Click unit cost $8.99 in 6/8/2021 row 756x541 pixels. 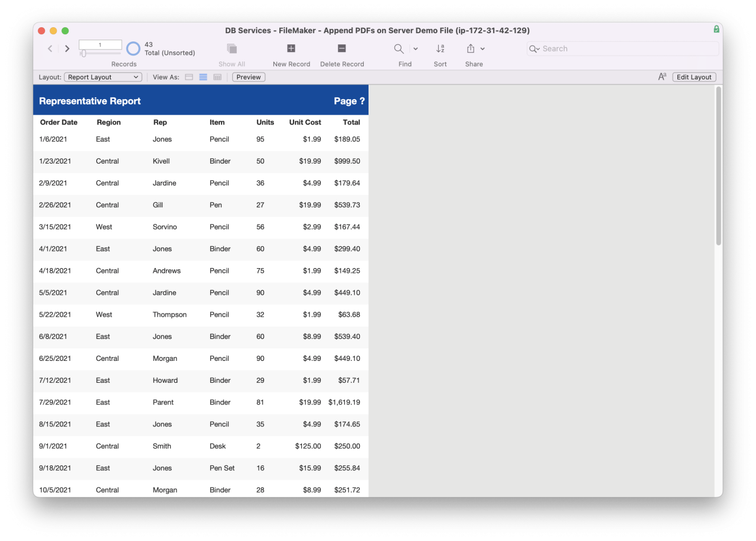pos(312,336)
